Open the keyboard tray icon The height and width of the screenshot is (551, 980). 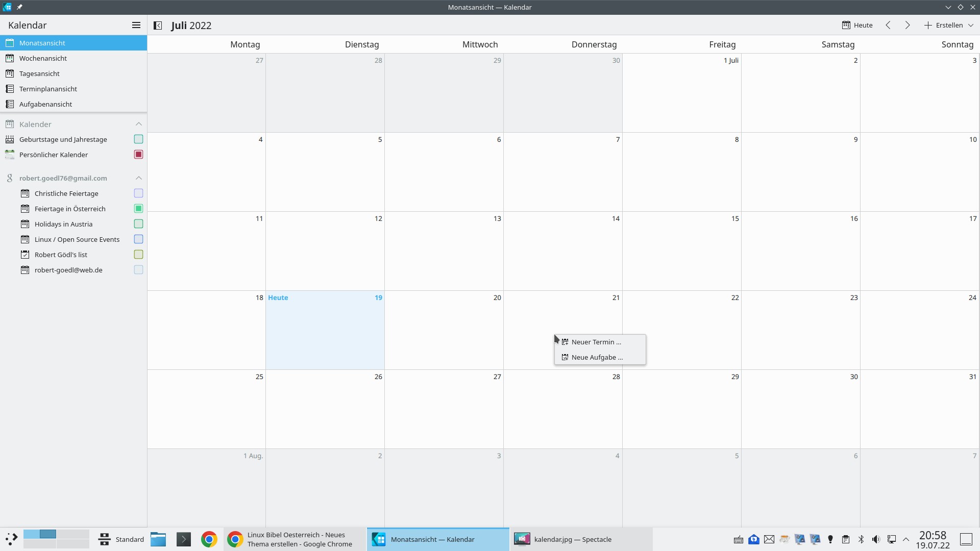(739, 539)
